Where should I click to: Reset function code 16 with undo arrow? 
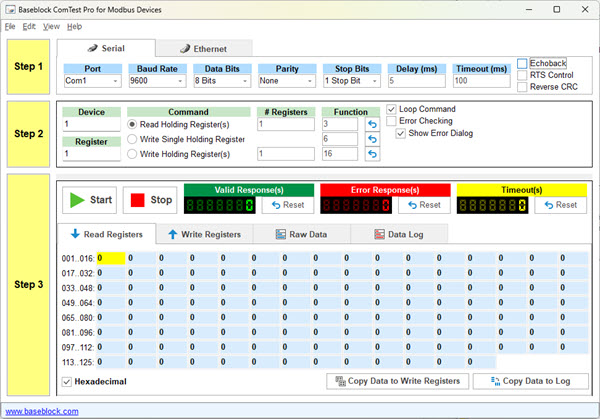point(372,154)
